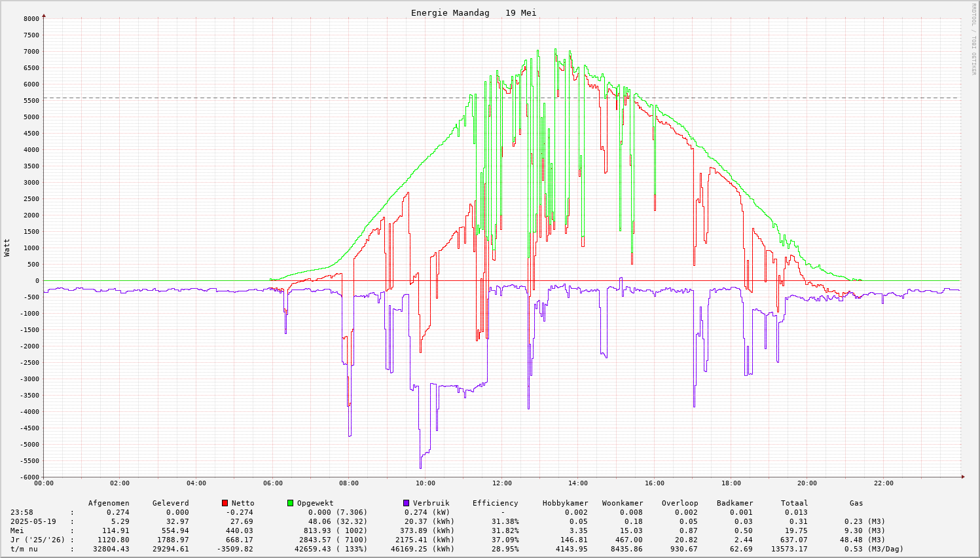Click the 'Mei' row label

[x=17, y=530]
